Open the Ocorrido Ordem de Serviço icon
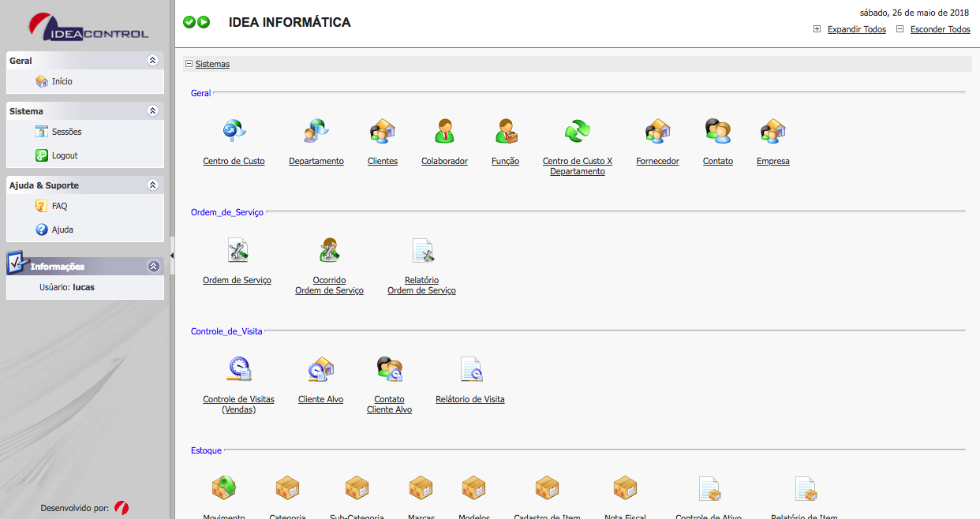Viewport: 980px width, 519px height. [330, 250]
